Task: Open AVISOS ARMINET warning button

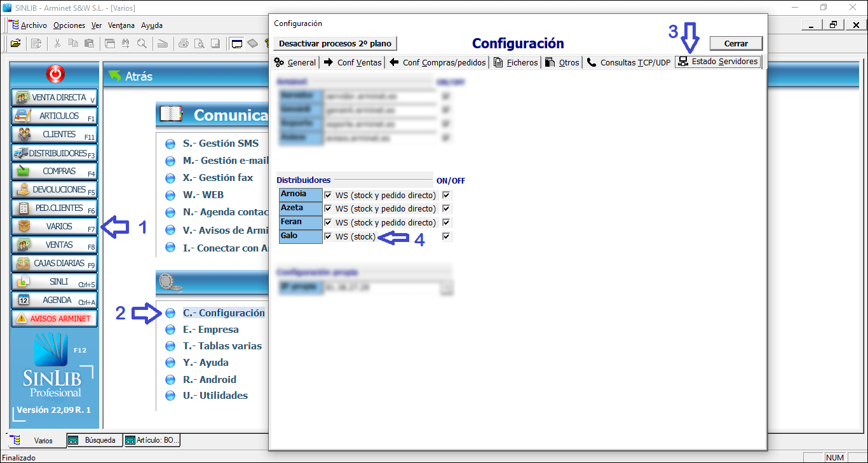Action: point(55,318)
